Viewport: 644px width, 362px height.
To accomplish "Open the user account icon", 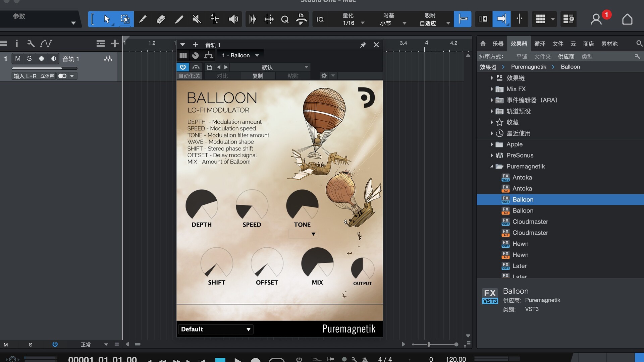I will click(x=596, y=19).
